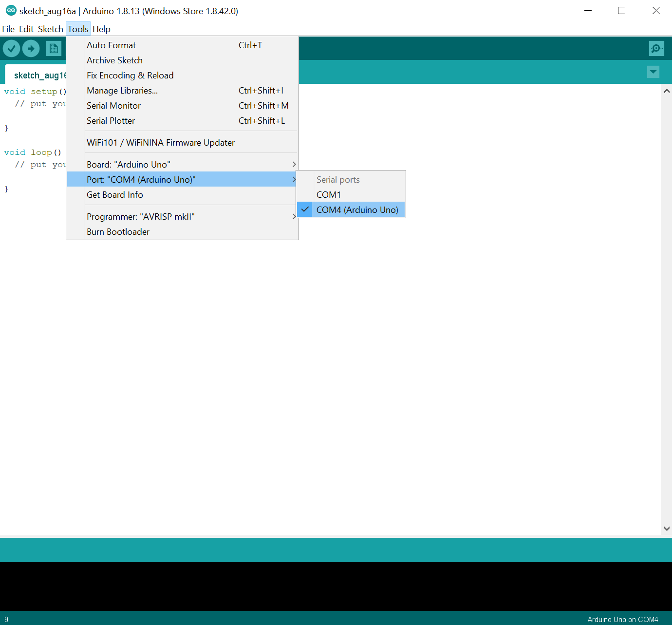Maximize the Arduino window
672x625 pixels.
(x=621, y=11)
